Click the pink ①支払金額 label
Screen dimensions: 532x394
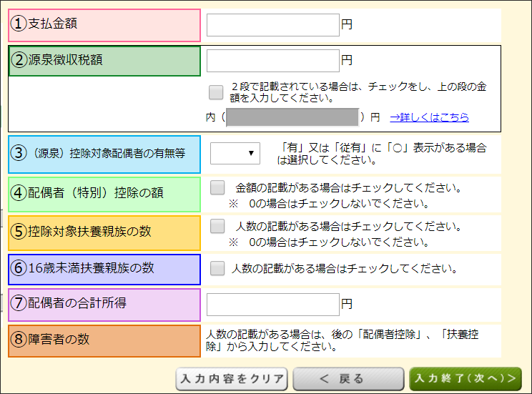(104, 24)
